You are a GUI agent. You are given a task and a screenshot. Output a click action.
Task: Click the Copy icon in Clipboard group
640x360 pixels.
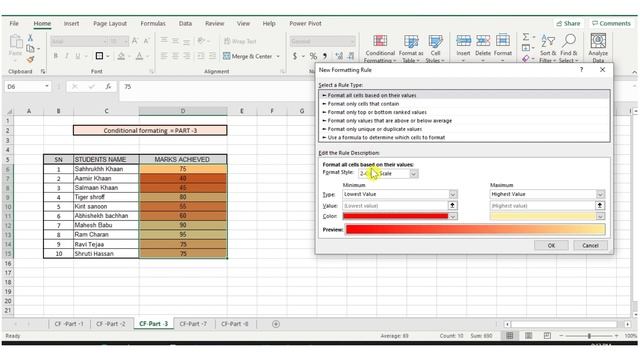(30, 49)
